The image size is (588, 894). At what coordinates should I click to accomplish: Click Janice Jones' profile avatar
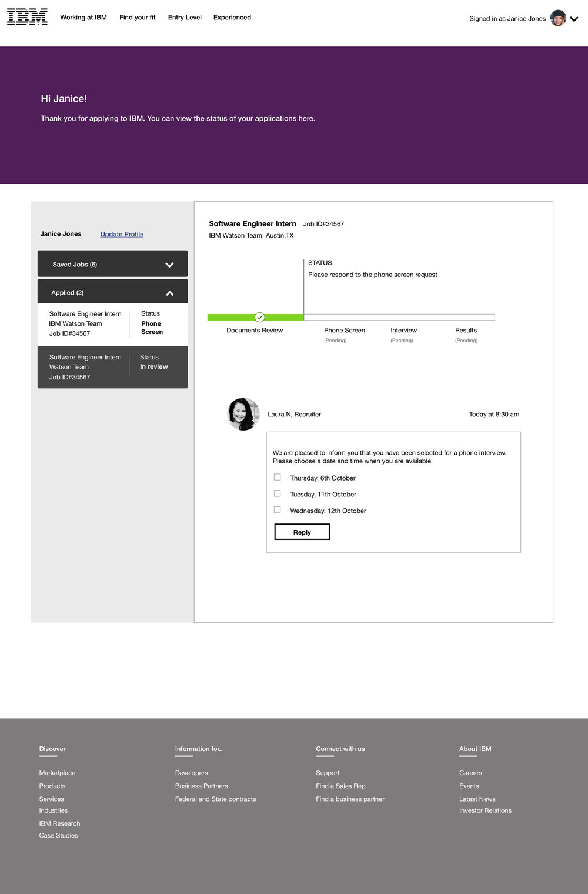557,18
